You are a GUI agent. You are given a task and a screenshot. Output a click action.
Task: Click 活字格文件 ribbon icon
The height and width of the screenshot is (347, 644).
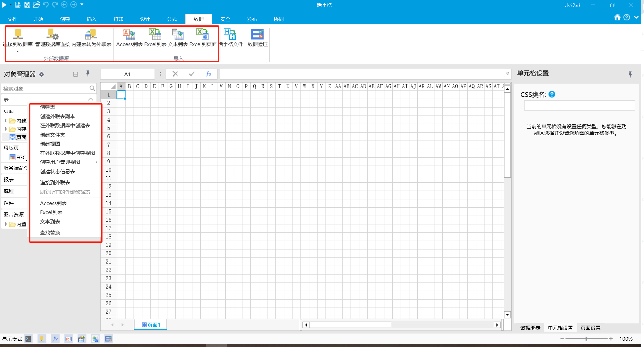point(230,34)
